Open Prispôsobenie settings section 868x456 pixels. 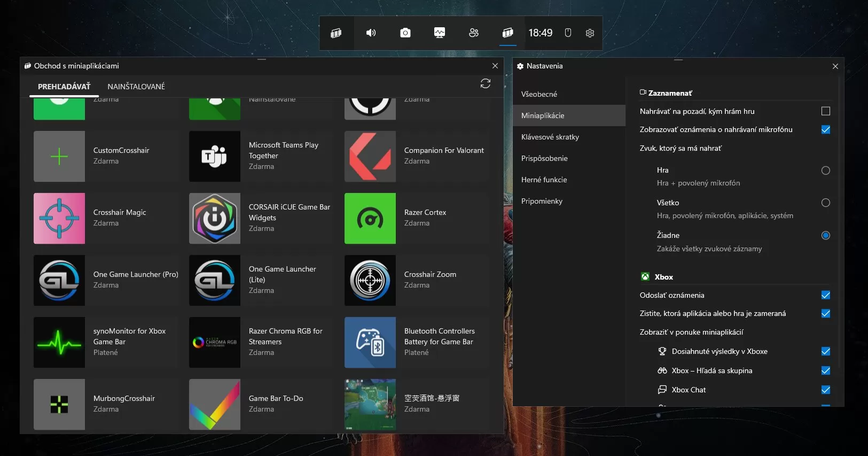[x=569, y=158]
